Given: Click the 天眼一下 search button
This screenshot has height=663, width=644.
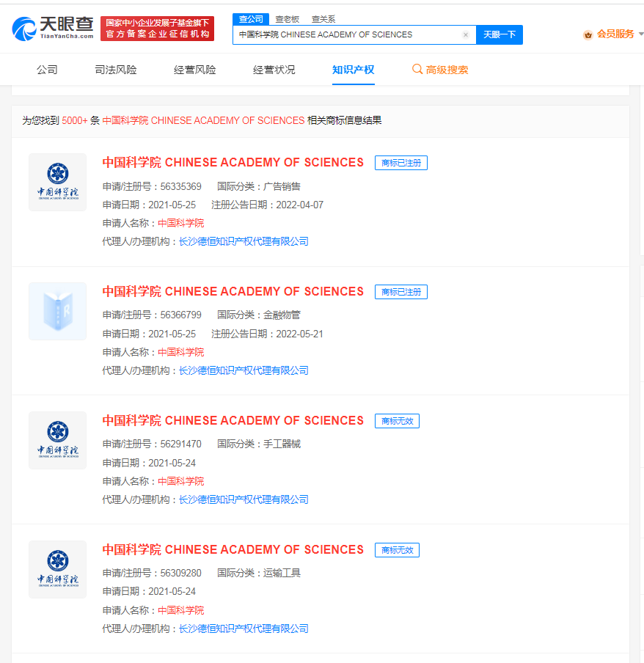Looking at the screenshot, I should point(500,34).
